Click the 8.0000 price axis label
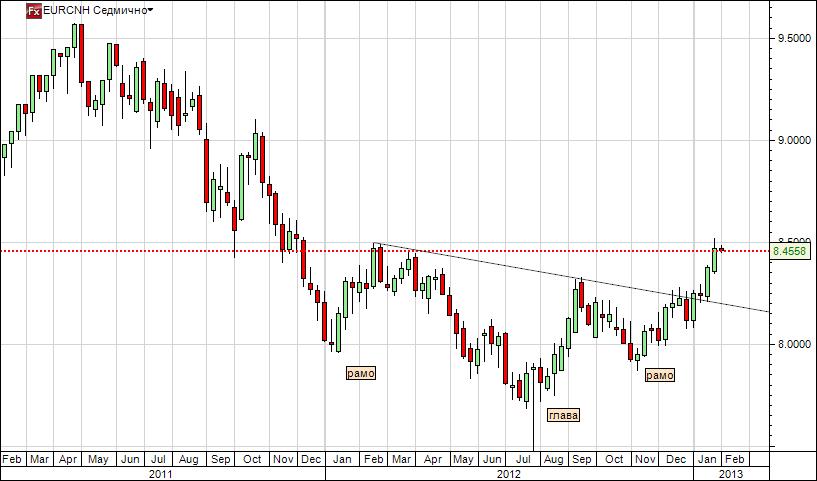817x481 pixels. point(794,344)
